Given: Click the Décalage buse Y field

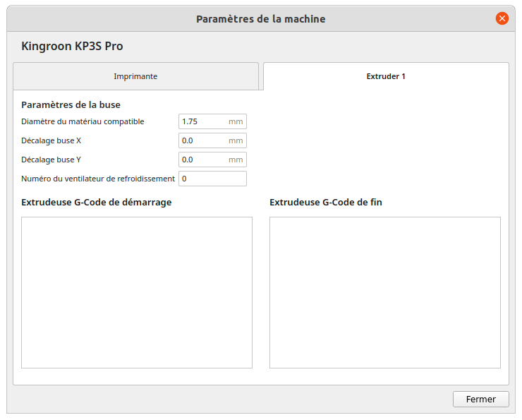Looking at the screenshot, I should click(x=213, y=160).
